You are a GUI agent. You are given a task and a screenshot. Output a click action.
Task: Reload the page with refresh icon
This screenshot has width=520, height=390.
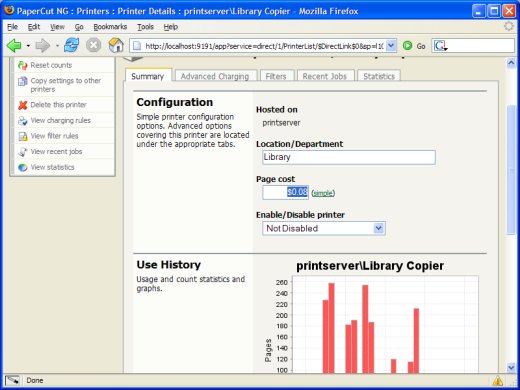tap(72, 45)
